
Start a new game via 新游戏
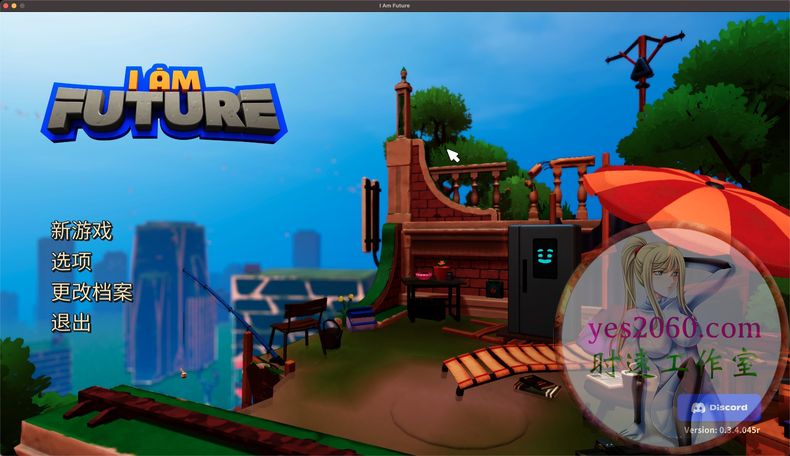coord(81,231)
